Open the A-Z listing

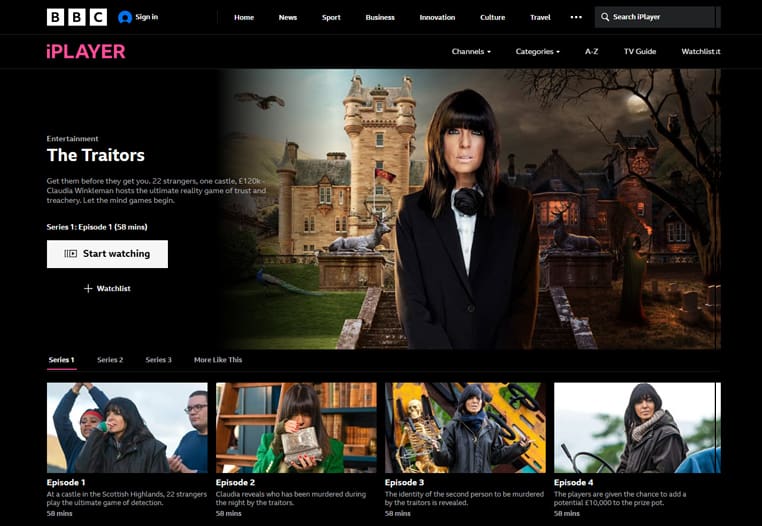pyautogui.click(x=591, y=52)
